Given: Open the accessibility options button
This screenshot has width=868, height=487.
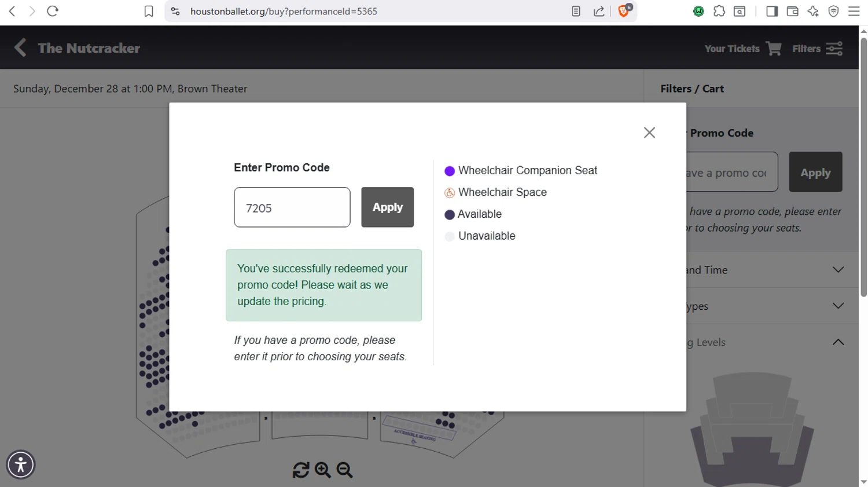Looking at the screenshot, I should [x=21, y=464].
